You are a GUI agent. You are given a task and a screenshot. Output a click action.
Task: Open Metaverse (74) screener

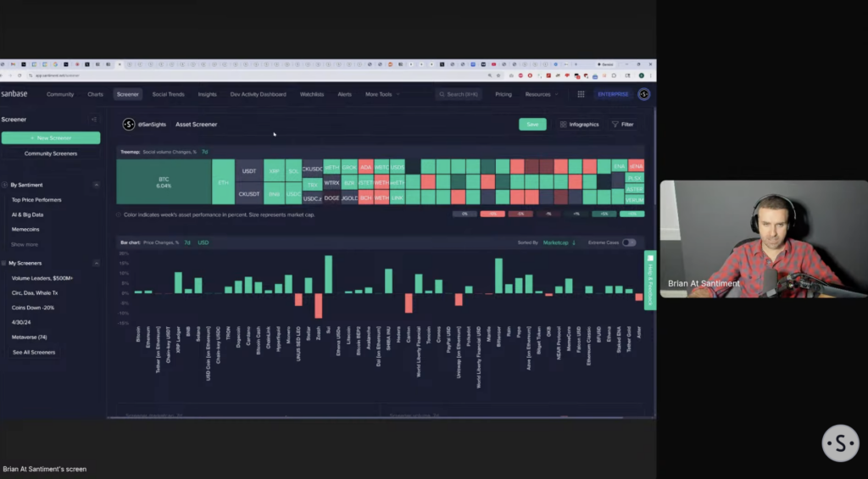point(29,337)
